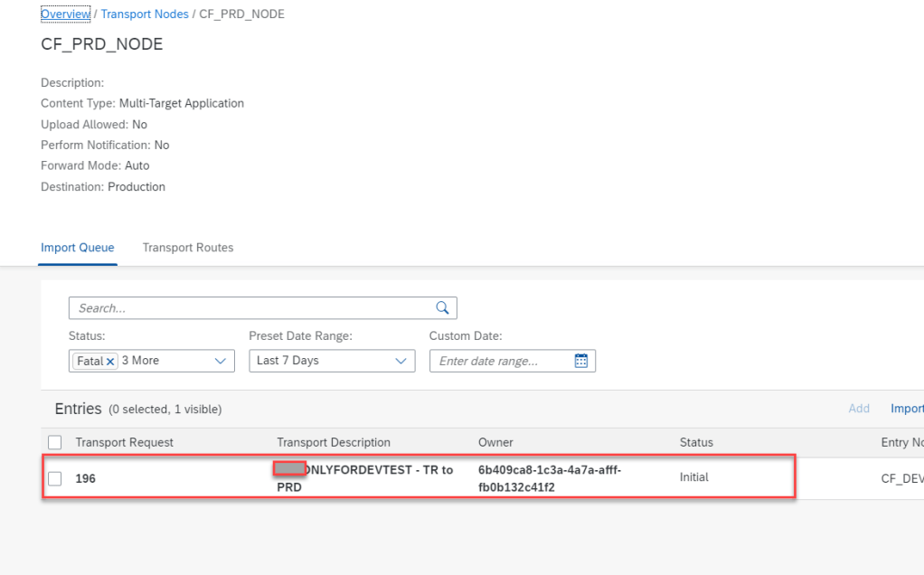Click the Owner column header
The width and height of the screenshot is (924, 575).
pos(495,443)
